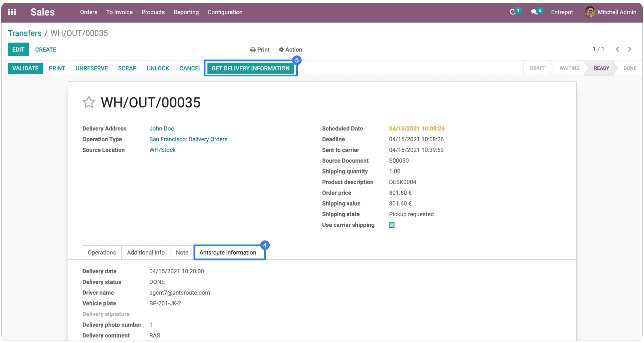Click Delivery date value 04/15/2021 10:20:00
Screen dimensions: 644x343
click(x=177, y=271)
